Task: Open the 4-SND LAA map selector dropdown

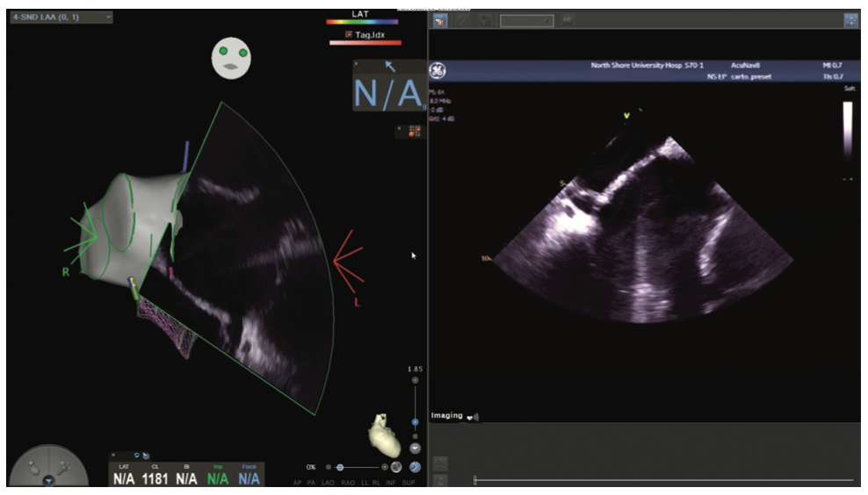Action: click(x=61, y=18)
